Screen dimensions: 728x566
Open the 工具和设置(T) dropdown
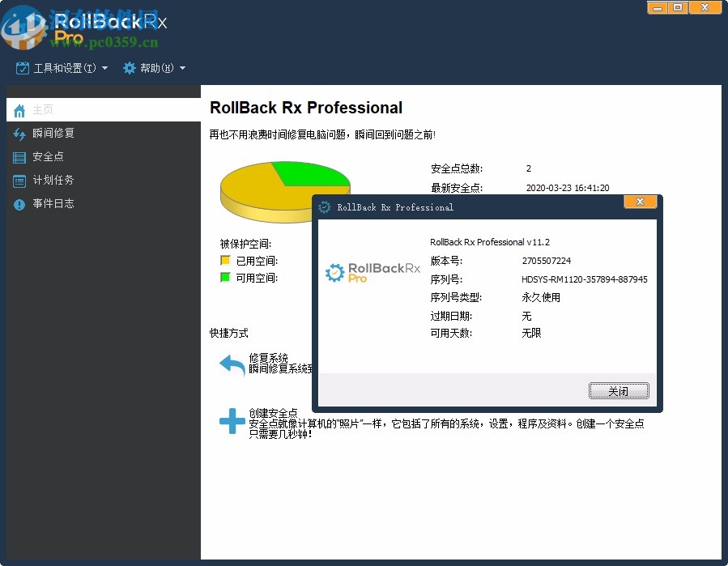(65, 68)
